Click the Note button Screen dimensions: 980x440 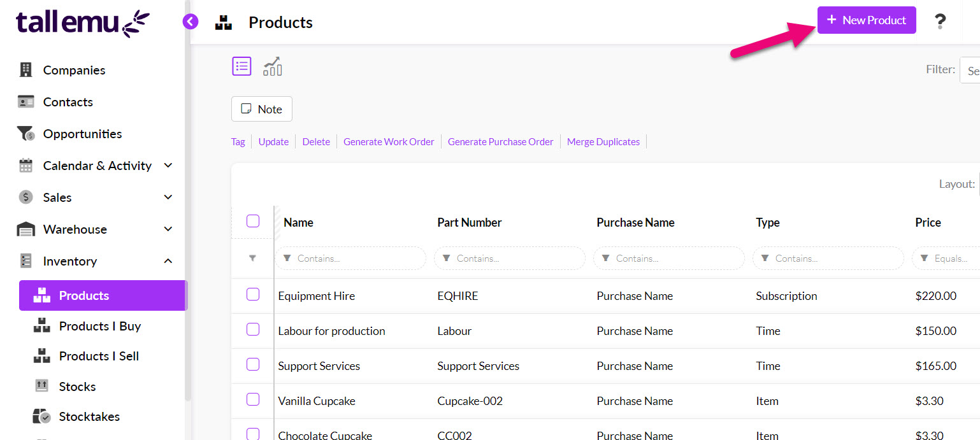pyautogui.click(x=262, y=109)
